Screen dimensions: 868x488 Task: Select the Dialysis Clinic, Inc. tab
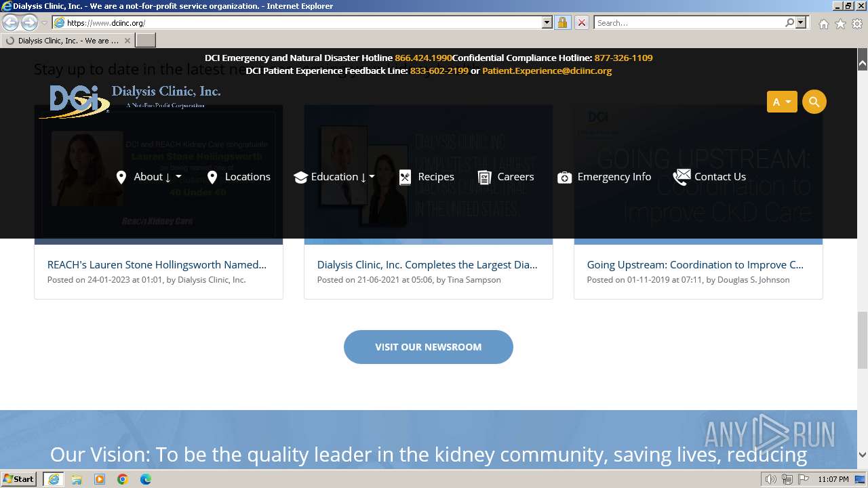(x=68, y=41)
